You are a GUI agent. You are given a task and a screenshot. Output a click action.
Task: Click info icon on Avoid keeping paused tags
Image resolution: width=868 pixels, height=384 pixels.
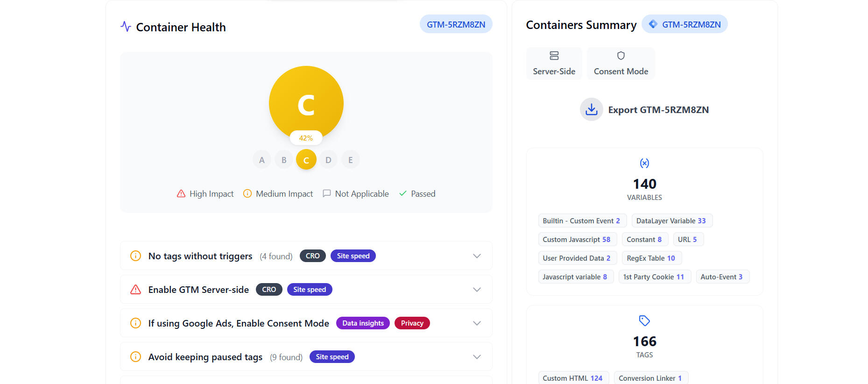pos(135,356)
